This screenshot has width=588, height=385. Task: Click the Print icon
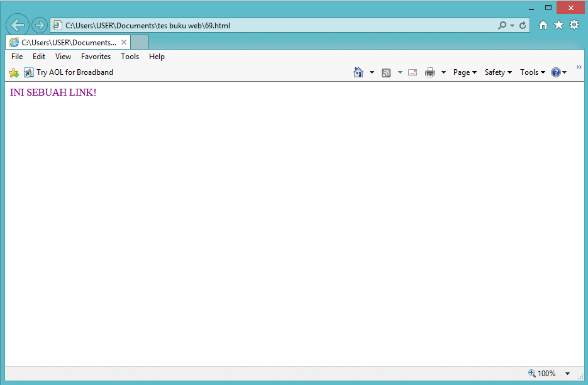(x=430, y=72)
